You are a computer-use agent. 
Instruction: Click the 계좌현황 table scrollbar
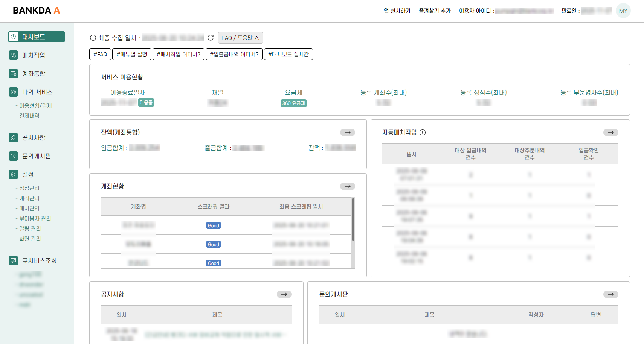[353, 220]
